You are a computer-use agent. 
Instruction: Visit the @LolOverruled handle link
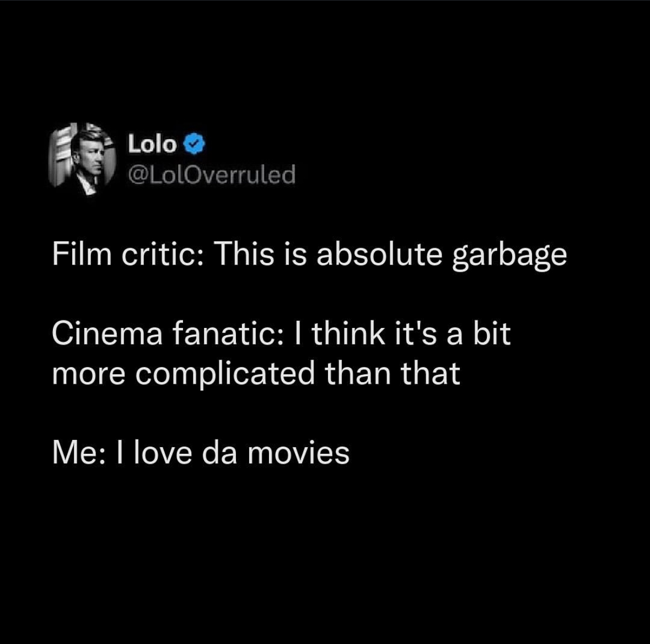pos(212,175)
